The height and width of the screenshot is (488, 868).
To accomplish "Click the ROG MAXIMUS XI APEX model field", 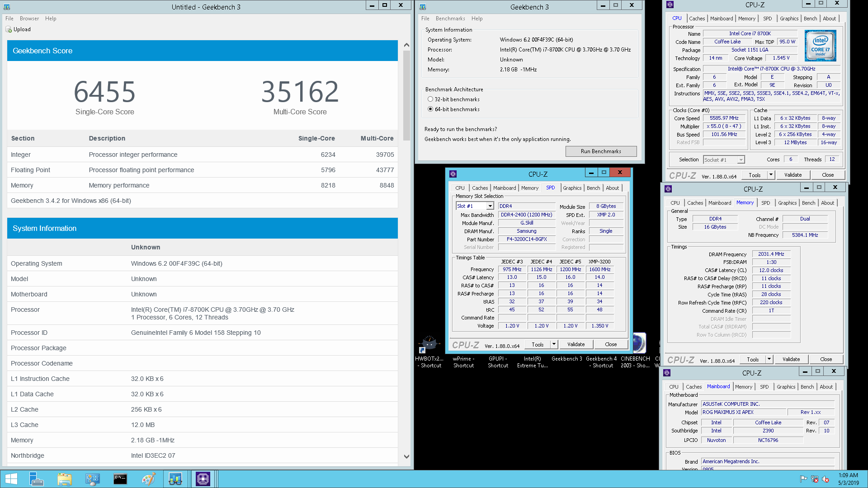I will 743,412.
